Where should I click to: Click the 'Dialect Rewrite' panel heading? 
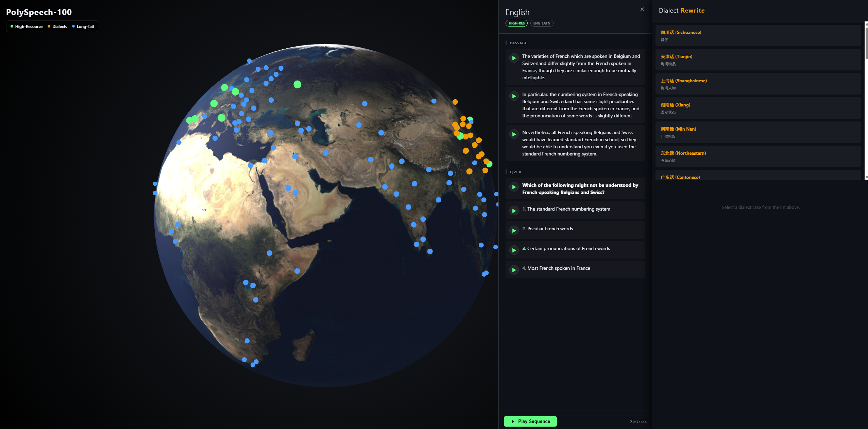681,11
